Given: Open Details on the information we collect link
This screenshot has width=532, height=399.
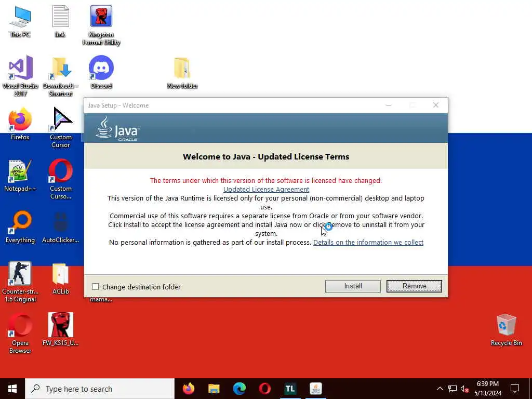Looking at the screenshot, I should (368, 242).
